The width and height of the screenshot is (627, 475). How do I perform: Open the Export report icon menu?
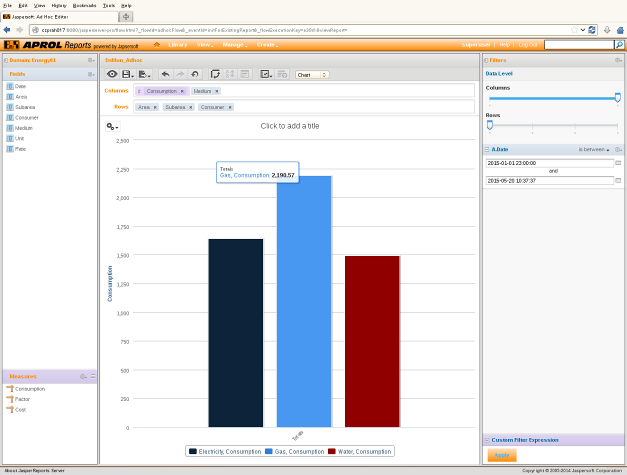pos(144,74)
